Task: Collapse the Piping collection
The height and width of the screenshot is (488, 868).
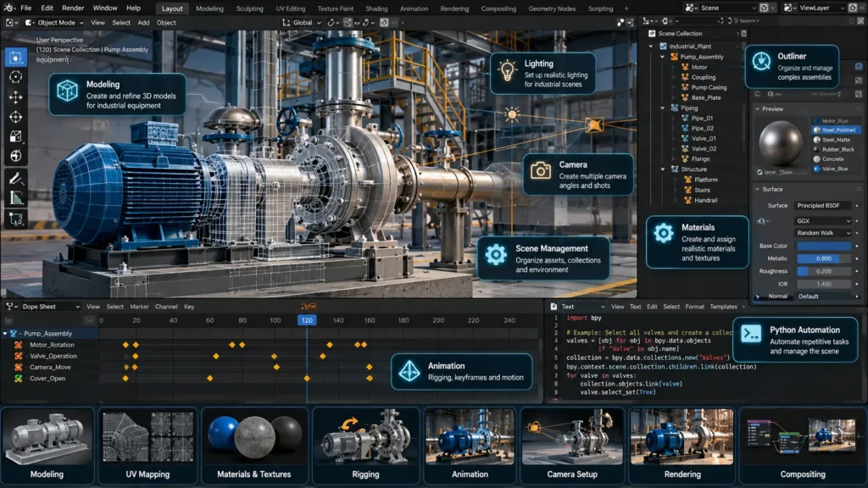Action: point(662,108)
